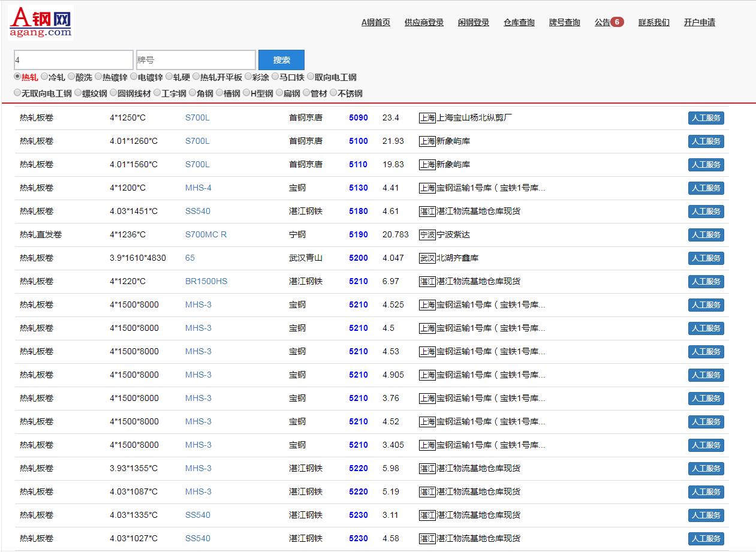Open the S700MC R grade link
Viewport: 756px width, 552px height.
click(206, 234)
